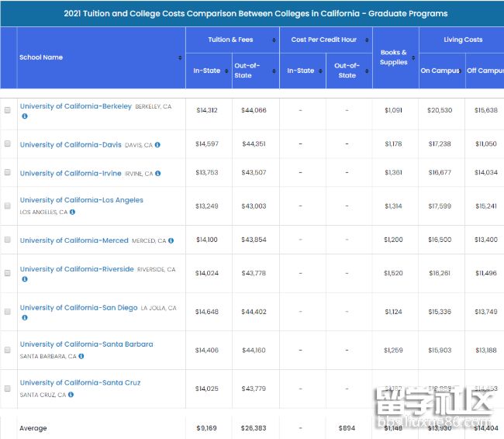504x439 pixels.
Task: Open University of California-Los Angeles link
Action: coord(81,200)
